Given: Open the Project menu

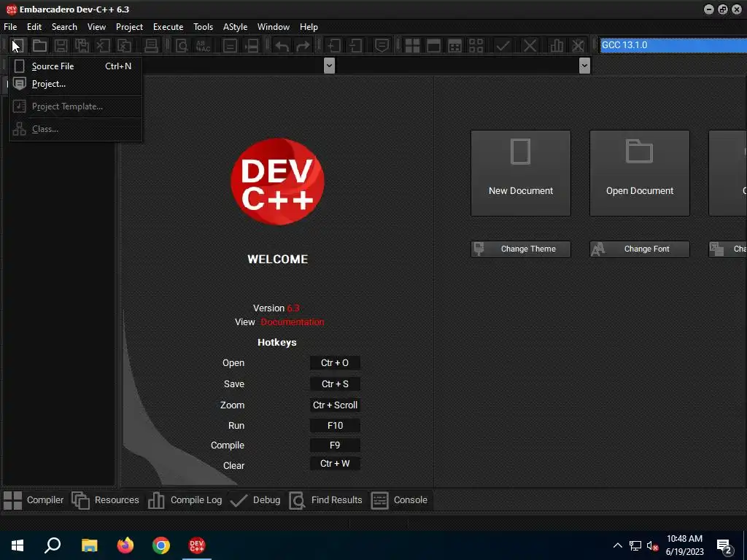Looking at the screenshot, I should tap(129, 27).
